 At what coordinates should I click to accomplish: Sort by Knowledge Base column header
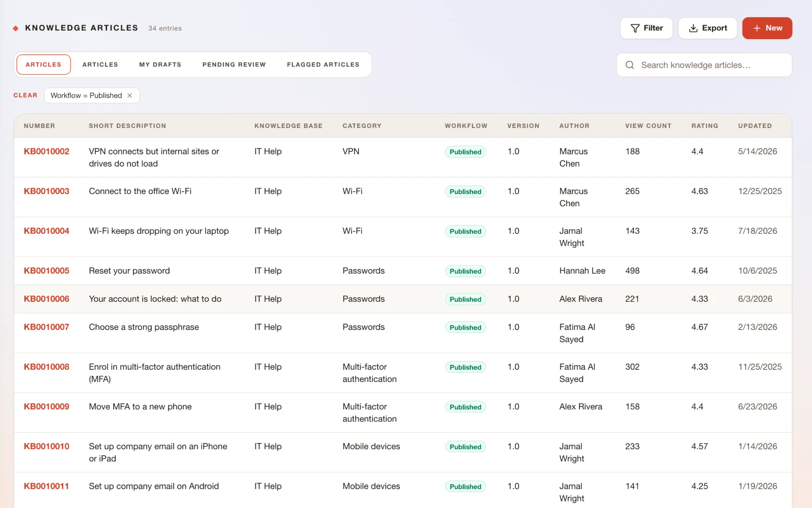pos(288,126)
